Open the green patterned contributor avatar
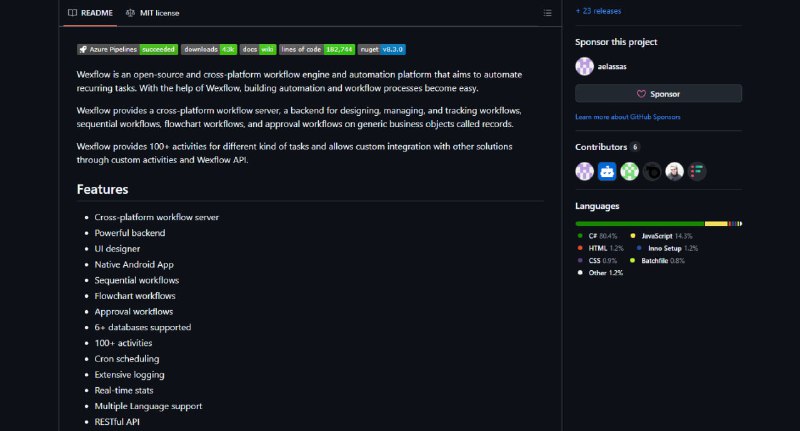This screenshot has height=431, width=800. (630, 171)
